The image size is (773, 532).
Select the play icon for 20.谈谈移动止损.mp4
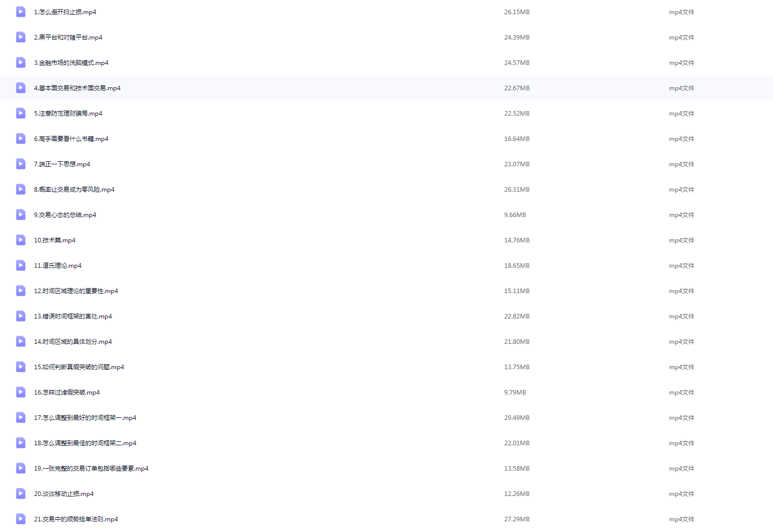click(x=21, y=493)
